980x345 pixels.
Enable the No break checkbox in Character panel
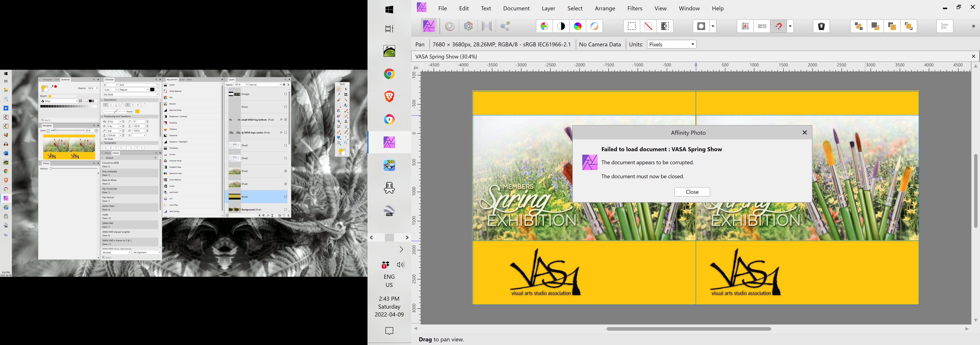click(103, 139)
